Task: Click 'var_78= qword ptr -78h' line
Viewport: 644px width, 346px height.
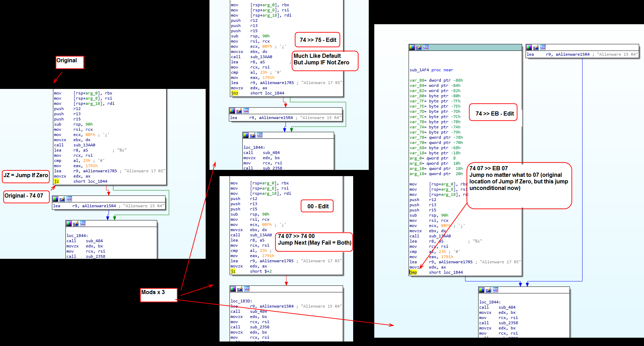Action: click(x=436, y=137)
